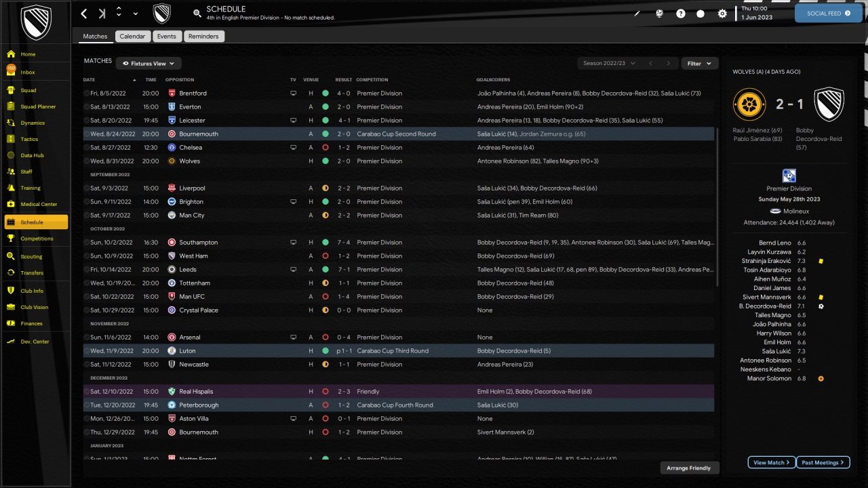
Task: Sort by the Date column header
Action: (x=90, y=80)
